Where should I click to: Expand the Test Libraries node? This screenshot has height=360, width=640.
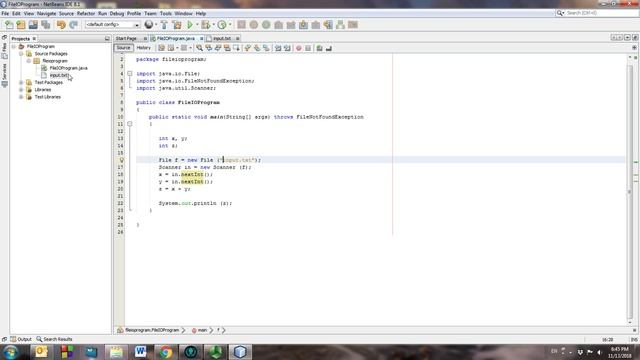tap(21, 97)
